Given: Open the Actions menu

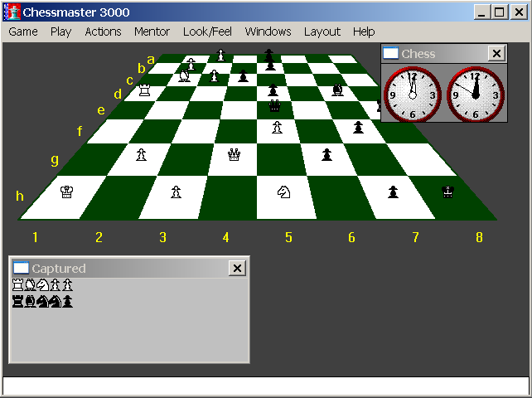Looking at the screenshot, I should tap(103, 32).
